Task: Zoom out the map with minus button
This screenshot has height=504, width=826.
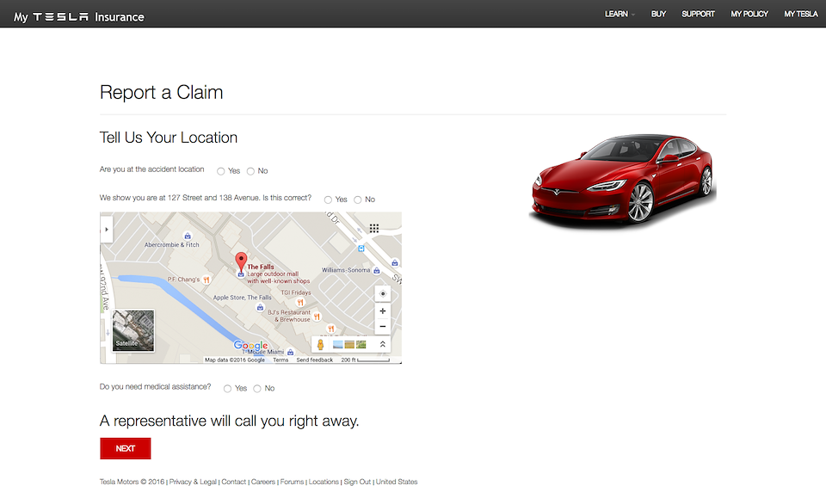Action: click(382, 327)
